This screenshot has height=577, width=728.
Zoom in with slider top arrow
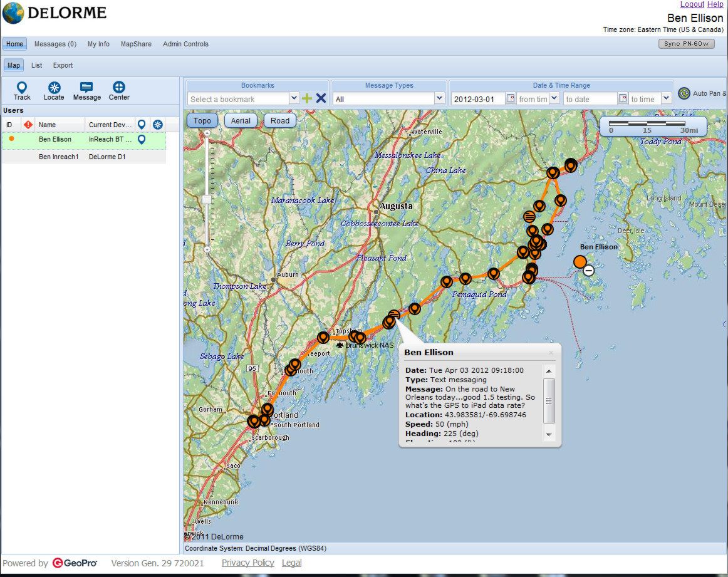(207, 133)
